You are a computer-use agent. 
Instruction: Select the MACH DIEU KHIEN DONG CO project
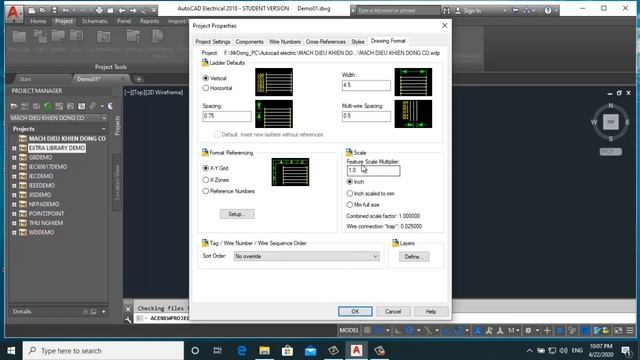67,138
